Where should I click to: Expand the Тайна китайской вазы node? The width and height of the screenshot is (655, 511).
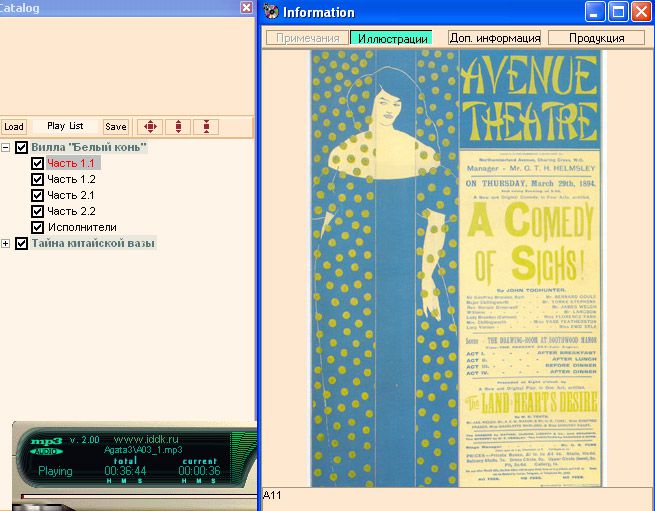tap(6, 243)
